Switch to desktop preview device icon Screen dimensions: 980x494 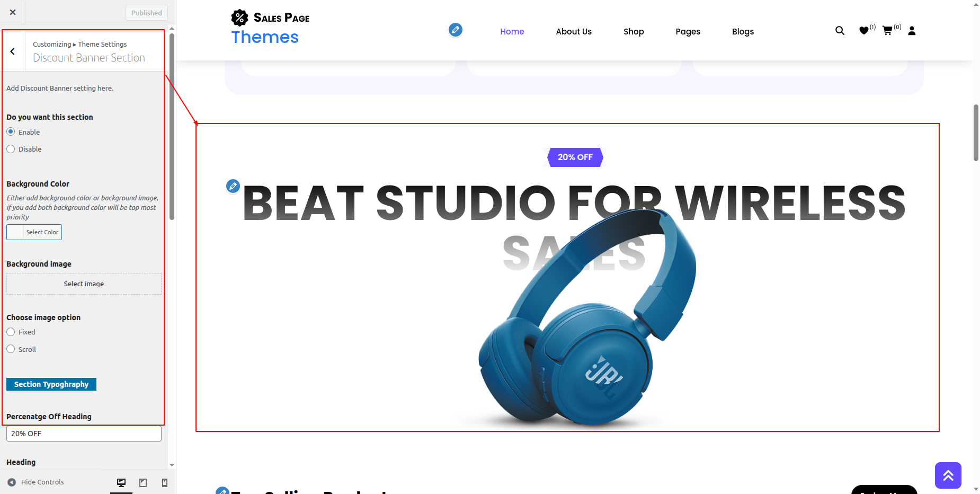coord(121,482)
